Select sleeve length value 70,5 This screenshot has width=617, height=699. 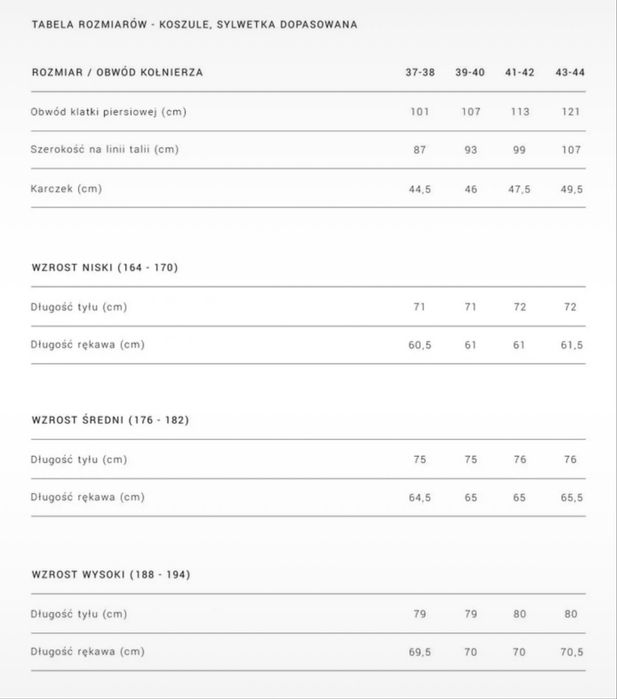coord(570,651)
